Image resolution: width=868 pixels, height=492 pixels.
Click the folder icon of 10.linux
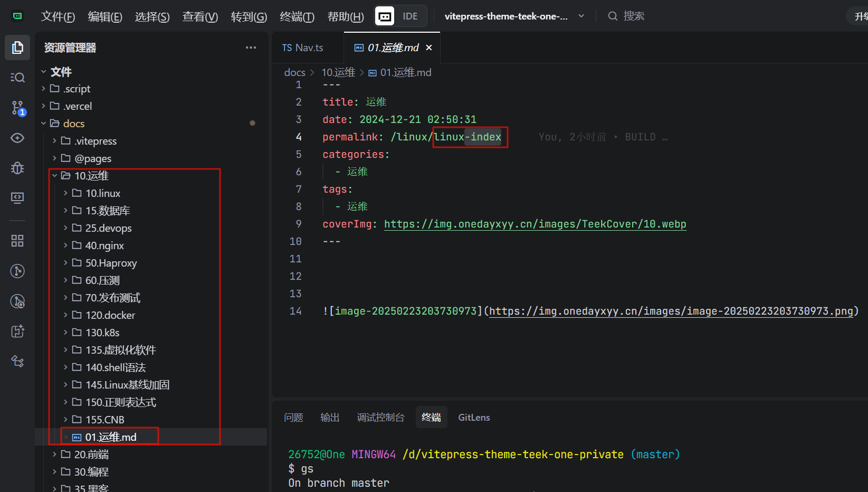click(x=77, y=193)
